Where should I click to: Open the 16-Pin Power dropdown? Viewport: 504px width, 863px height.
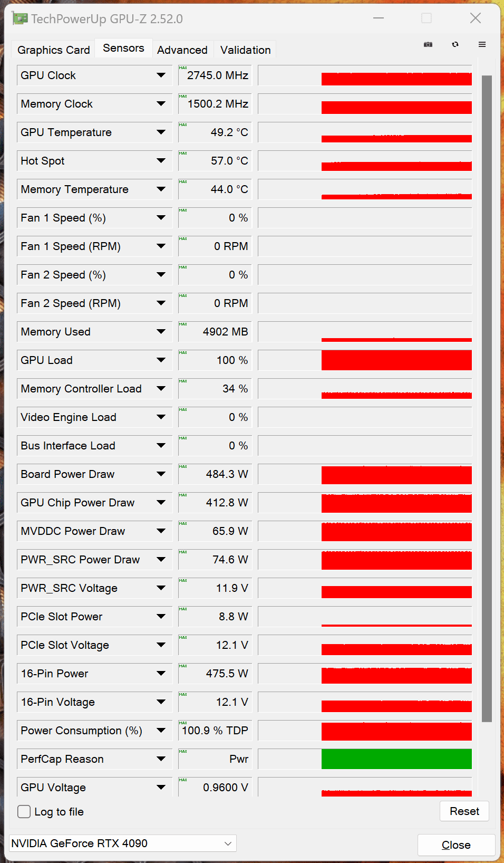[161, 674]
